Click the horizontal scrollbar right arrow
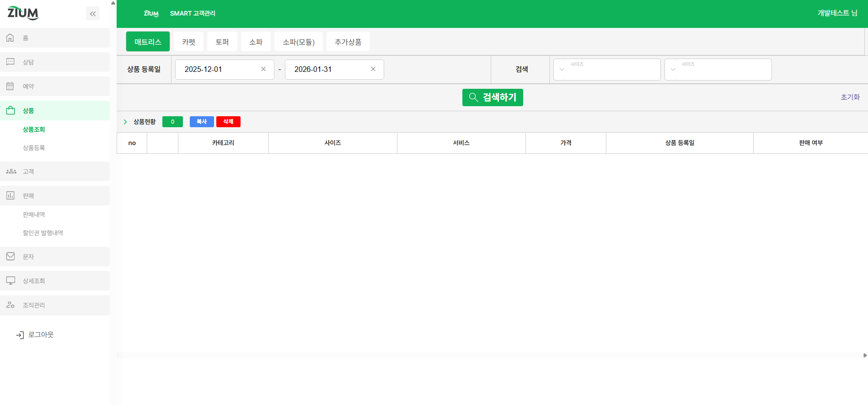The height and width of the screenshot is (405, 868). [865, 355]
